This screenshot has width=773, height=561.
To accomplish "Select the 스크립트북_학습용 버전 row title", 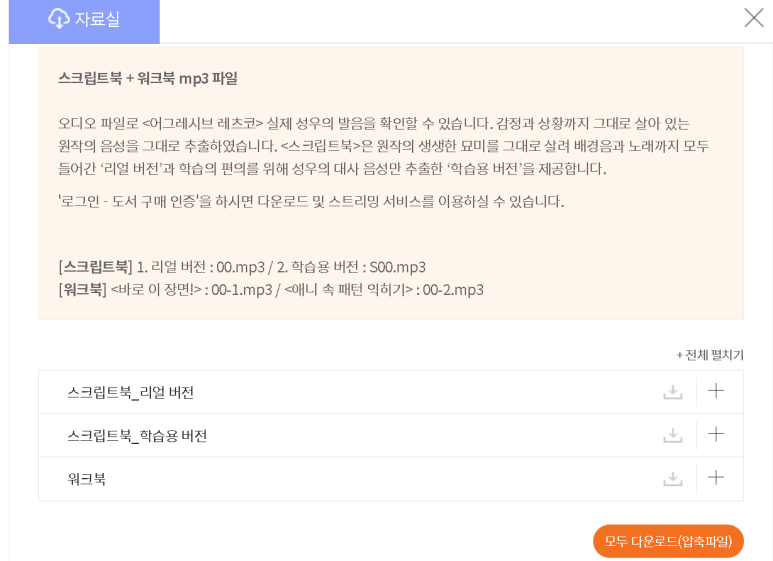I will point(138,436).
